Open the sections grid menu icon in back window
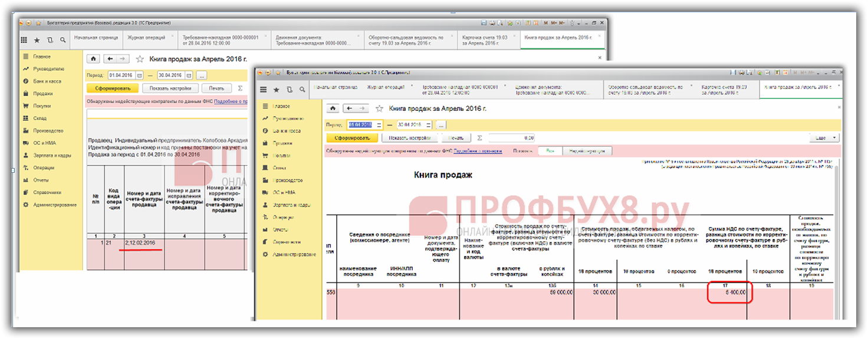 pyautogui.click(x=24, y=40)
